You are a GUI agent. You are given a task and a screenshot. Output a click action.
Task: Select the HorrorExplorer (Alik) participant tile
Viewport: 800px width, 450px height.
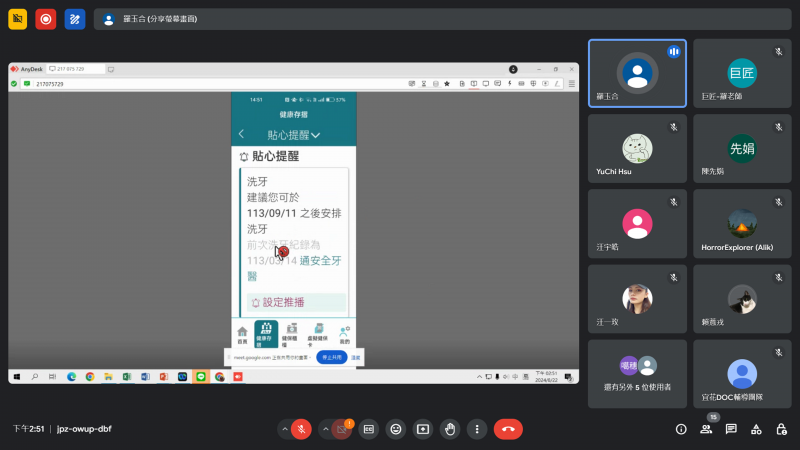point(742,223)
